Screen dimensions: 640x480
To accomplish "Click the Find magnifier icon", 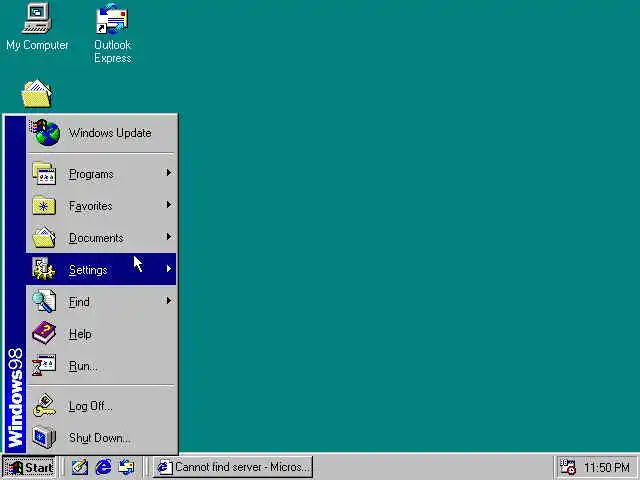I will click(44, 301).
